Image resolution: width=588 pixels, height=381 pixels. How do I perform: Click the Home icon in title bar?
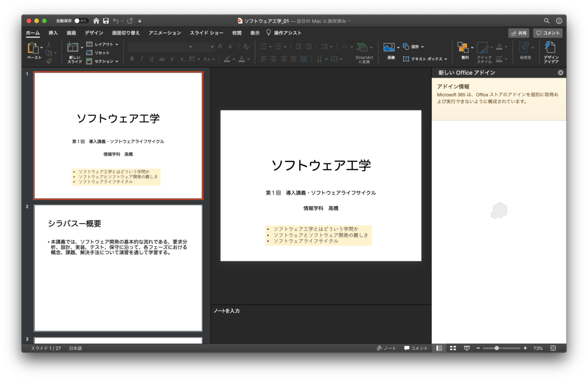[x=96, y=21]
